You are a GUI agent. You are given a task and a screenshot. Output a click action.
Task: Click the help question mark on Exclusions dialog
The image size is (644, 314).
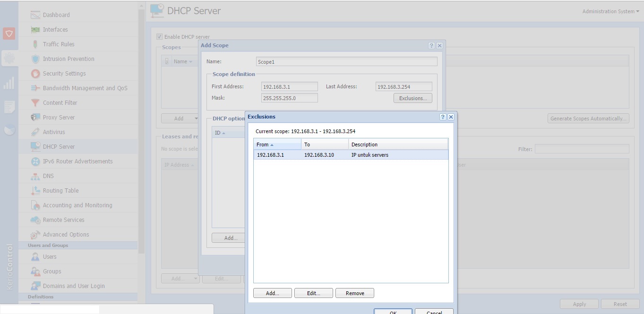click(442, 117)
